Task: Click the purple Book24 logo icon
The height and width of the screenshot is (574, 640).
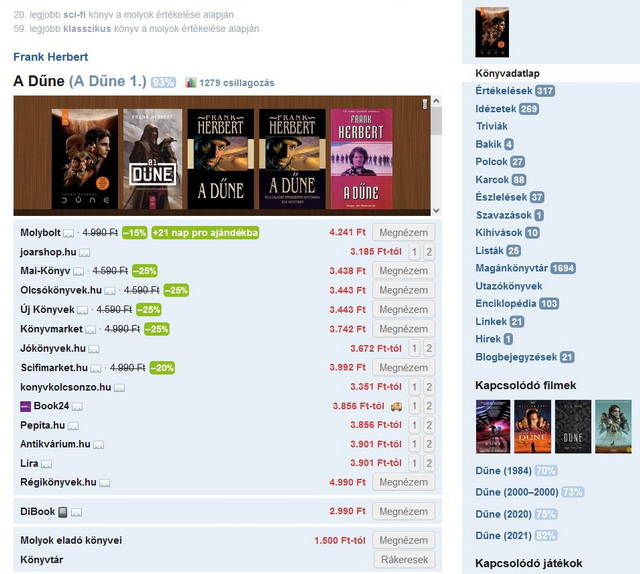Action: (26, 406)
